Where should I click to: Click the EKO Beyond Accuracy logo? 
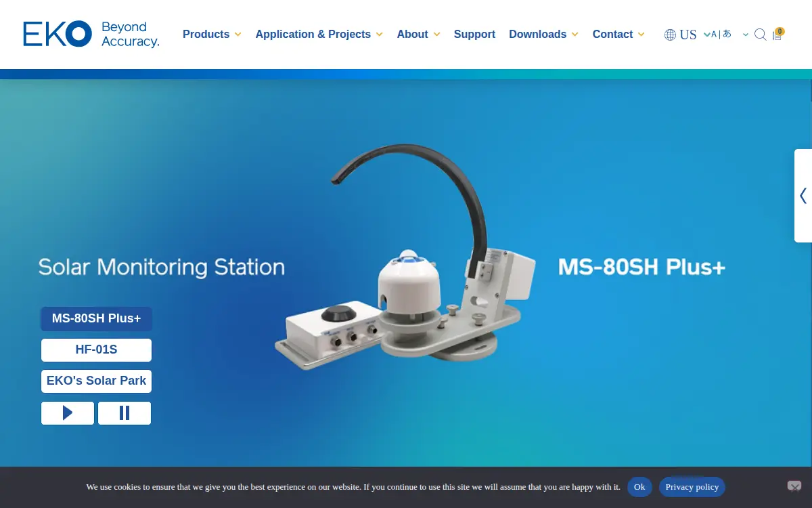click(x=91, y=34)
